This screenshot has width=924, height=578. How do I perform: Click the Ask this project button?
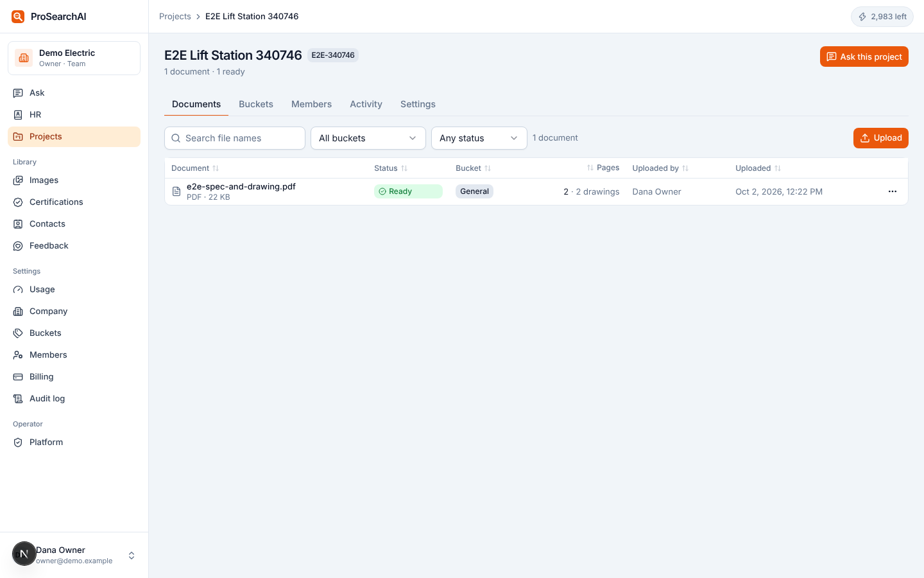[864, 57]
